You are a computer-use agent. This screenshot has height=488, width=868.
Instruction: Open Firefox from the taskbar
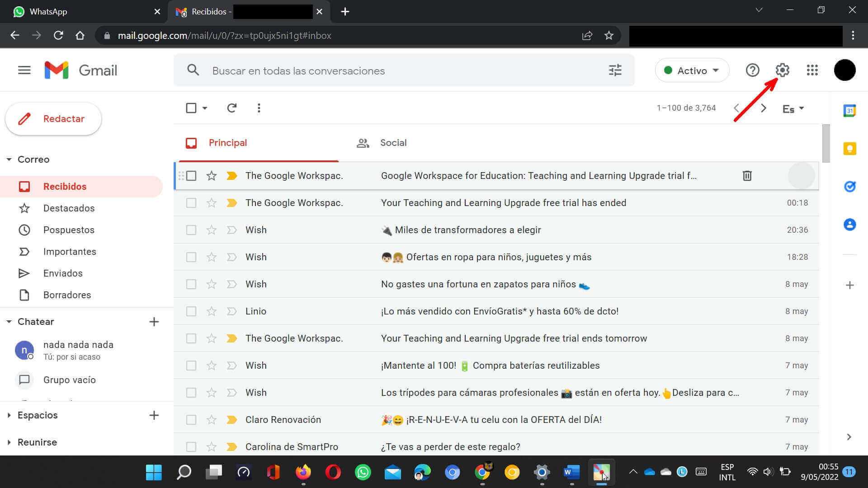[303, 472]
